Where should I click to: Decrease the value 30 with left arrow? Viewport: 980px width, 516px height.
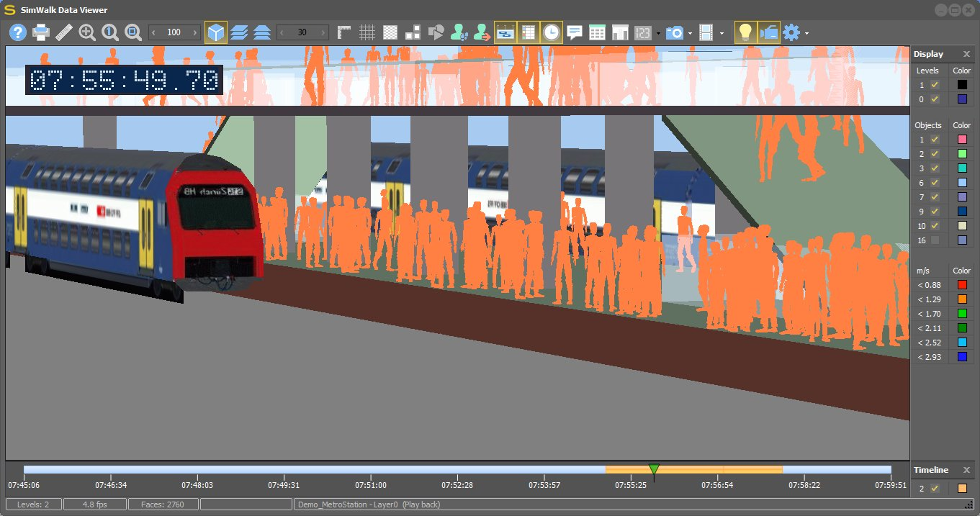coord(282,32)
